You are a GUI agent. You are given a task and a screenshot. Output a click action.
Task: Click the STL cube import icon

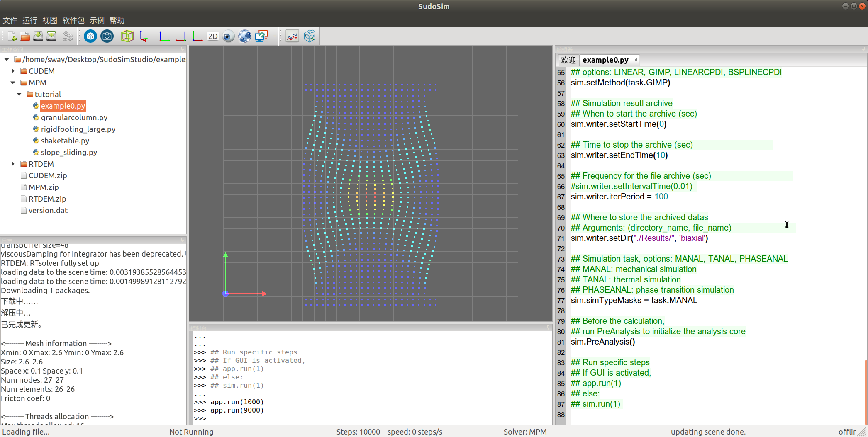(x=90, y=36)
